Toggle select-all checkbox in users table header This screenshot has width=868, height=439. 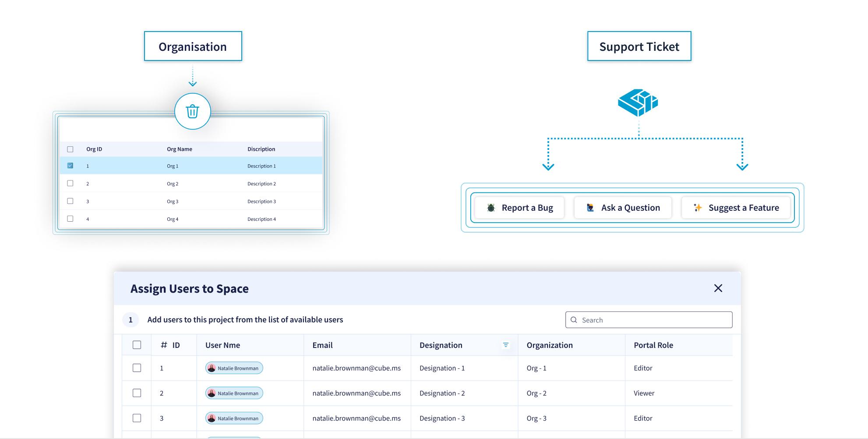tap(137, 345)
